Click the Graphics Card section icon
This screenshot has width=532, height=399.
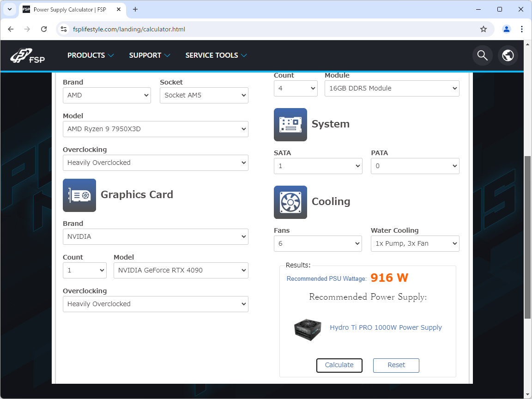click(x=79, y=195)
